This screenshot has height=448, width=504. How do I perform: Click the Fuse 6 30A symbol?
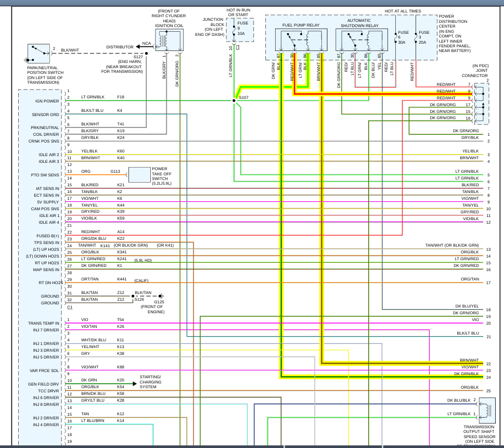396,37
